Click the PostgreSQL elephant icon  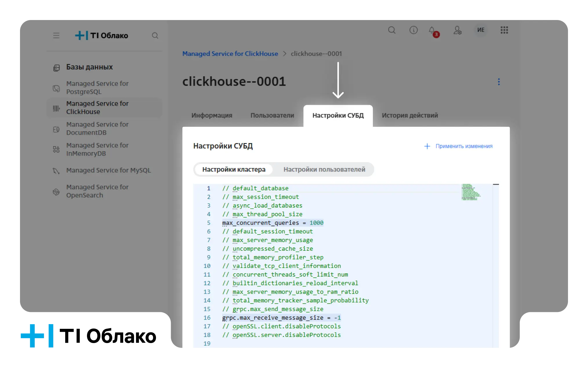pos(56,88)
